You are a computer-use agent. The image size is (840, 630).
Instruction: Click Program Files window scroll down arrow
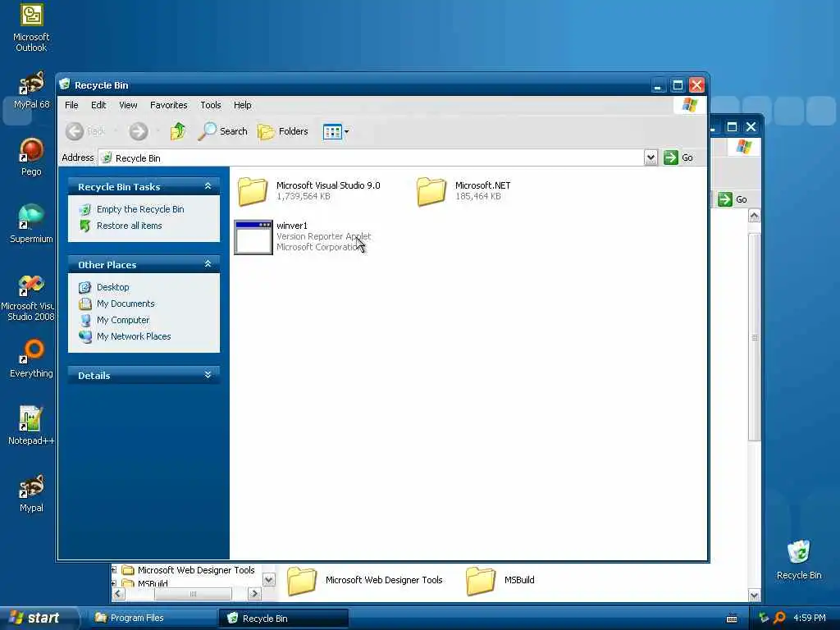tap(755, 596)
